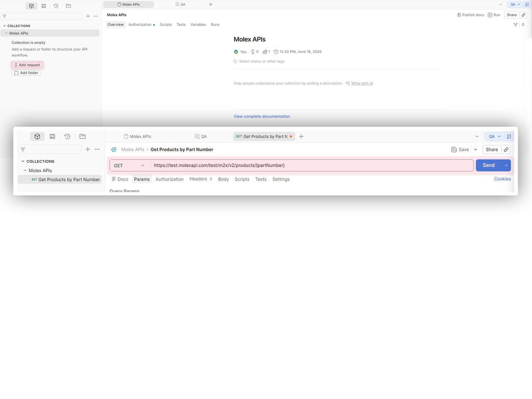Open the QA environment selector in the front panel

495,136
